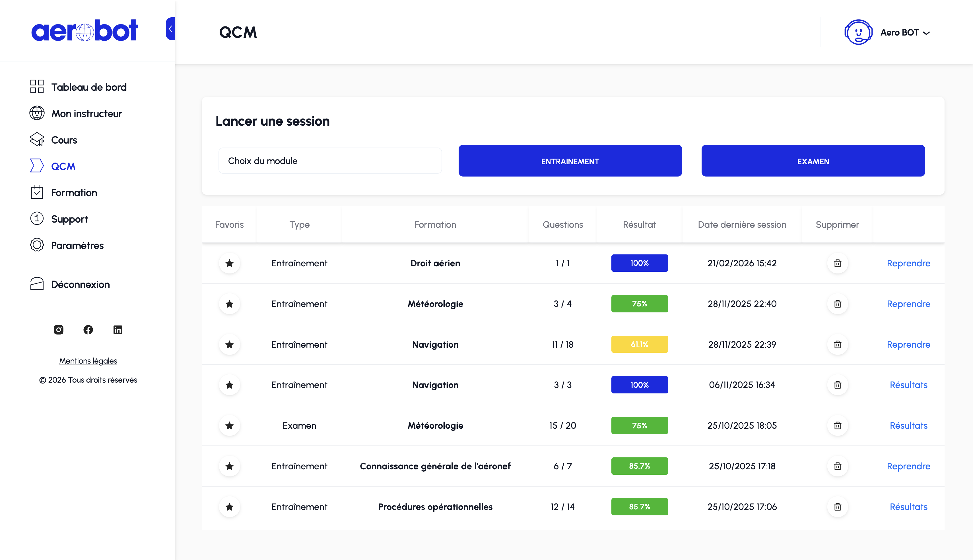973x560 pixels.
Task: Open Résultats for Procédures opérationnelles
Action: point(908,507)
